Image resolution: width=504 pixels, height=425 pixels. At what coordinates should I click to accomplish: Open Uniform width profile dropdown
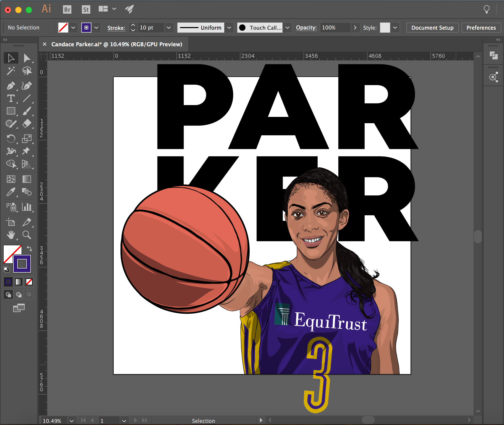pyautogui.click(x=229, y=28)
